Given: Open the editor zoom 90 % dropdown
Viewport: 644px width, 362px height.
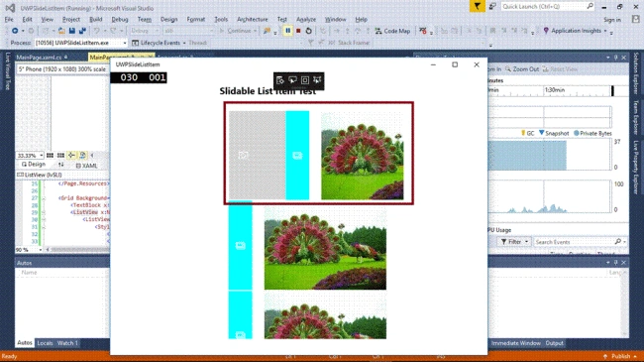Looking at the screenshot, I should point(40,250).
